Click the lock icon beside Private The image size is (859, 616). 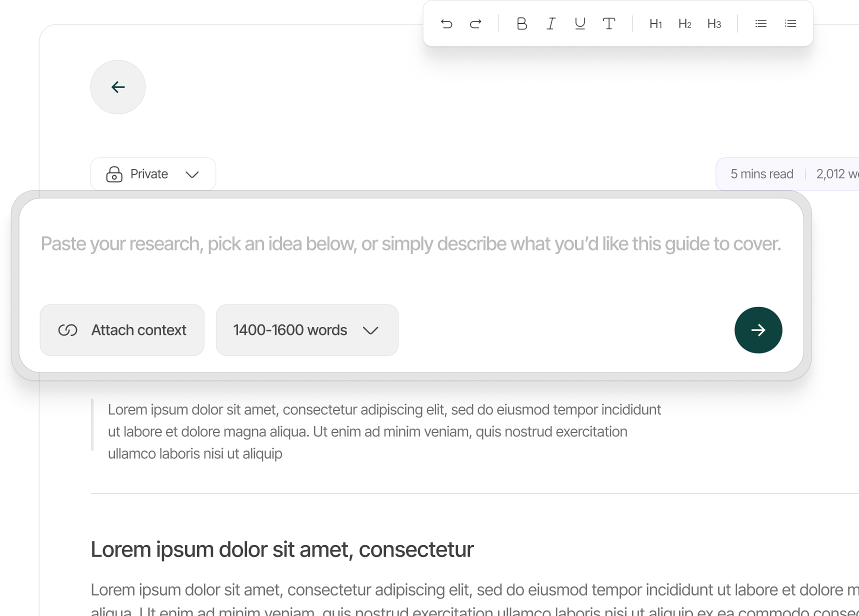pyautogui.click(x=114, y=174)
